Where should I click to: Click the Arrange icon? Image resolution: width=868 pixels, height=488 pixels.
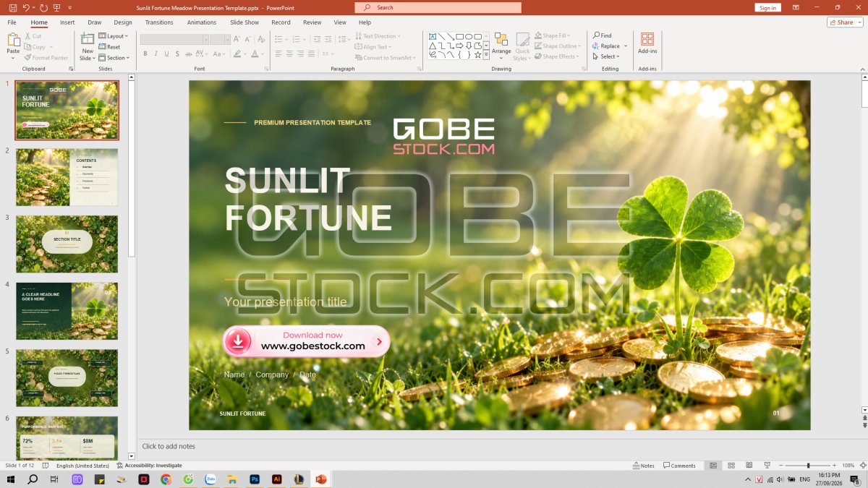tap(501, 40)
